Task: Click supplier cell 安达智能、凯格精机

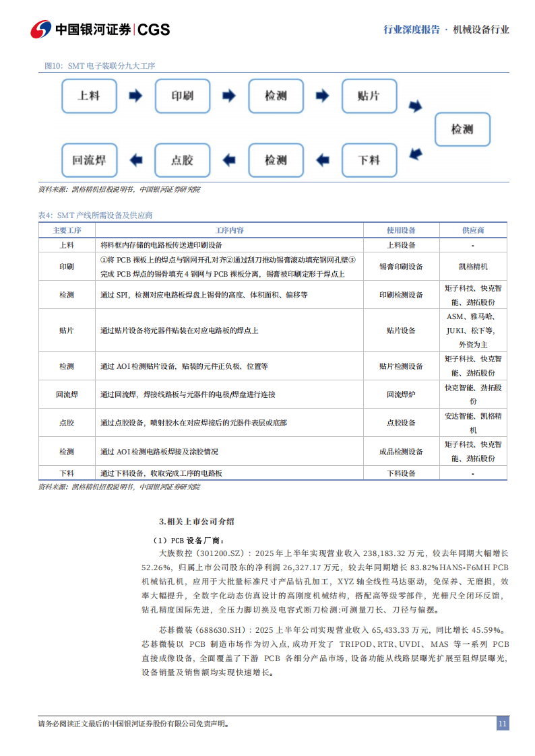Action: 473,423
